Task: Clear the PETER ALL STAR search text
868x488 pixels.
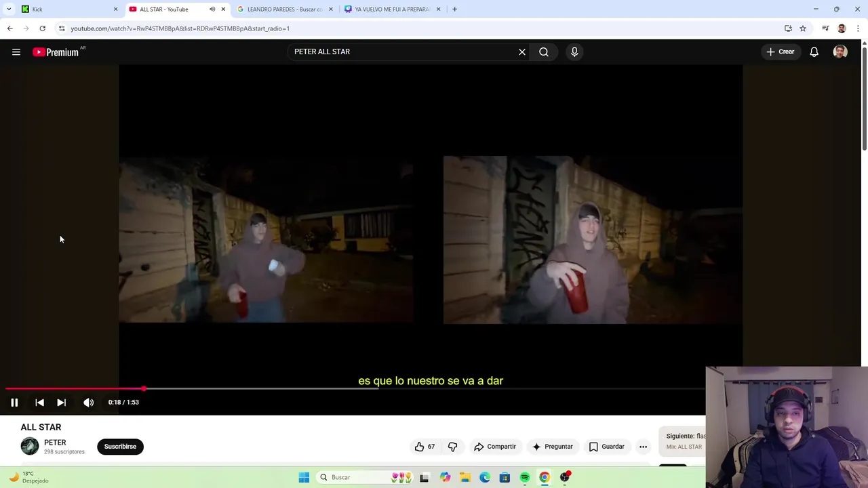Action: click(522, 52)
